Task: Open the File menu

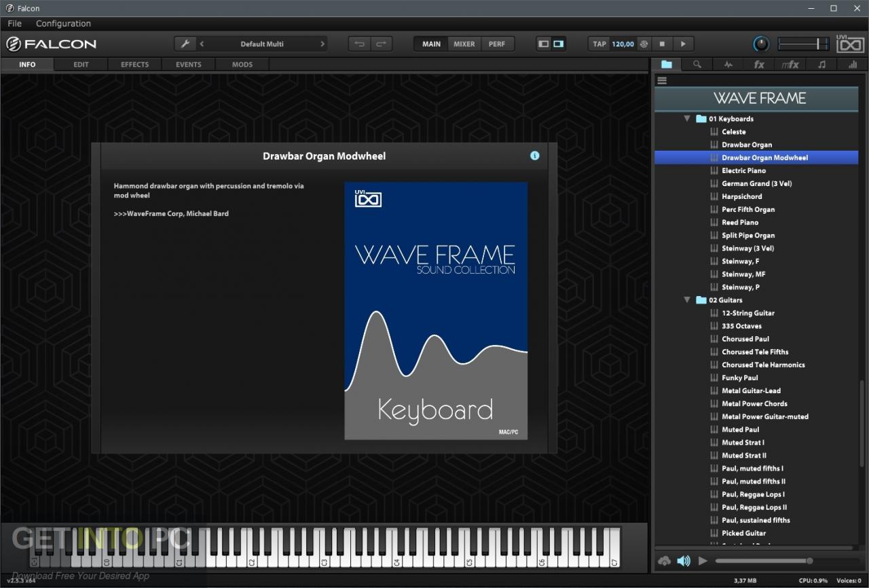Action: click(14, 23)
